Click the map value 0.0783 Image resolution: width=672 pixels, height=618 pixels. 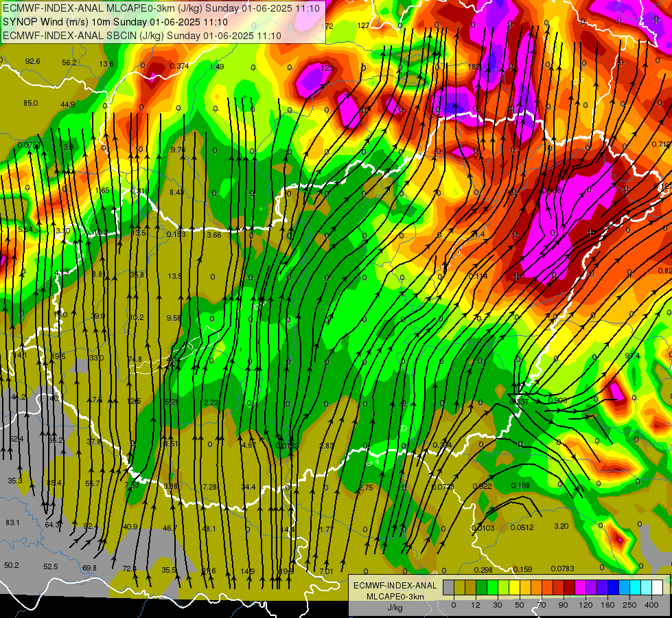point(562,569)
